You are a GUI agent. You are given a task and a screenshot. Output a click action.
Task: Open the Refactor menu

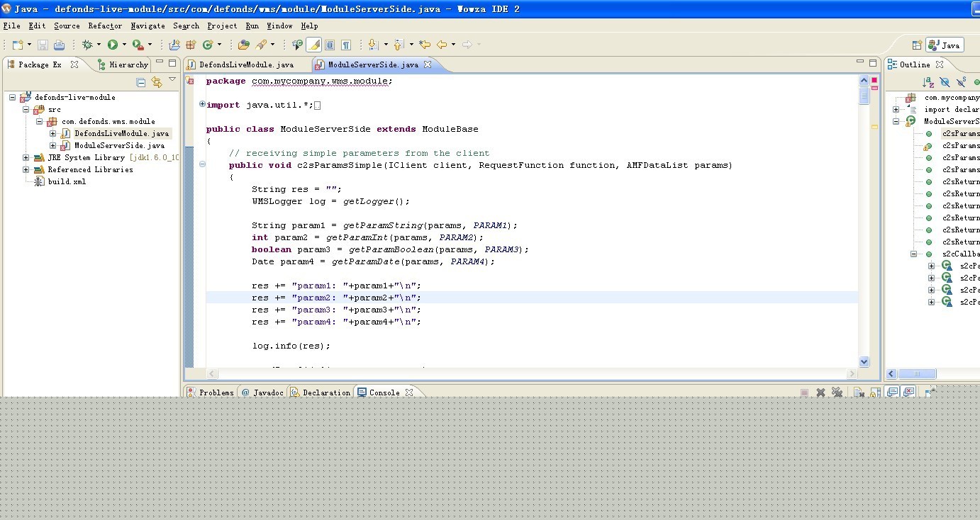(x=105, y=26)
